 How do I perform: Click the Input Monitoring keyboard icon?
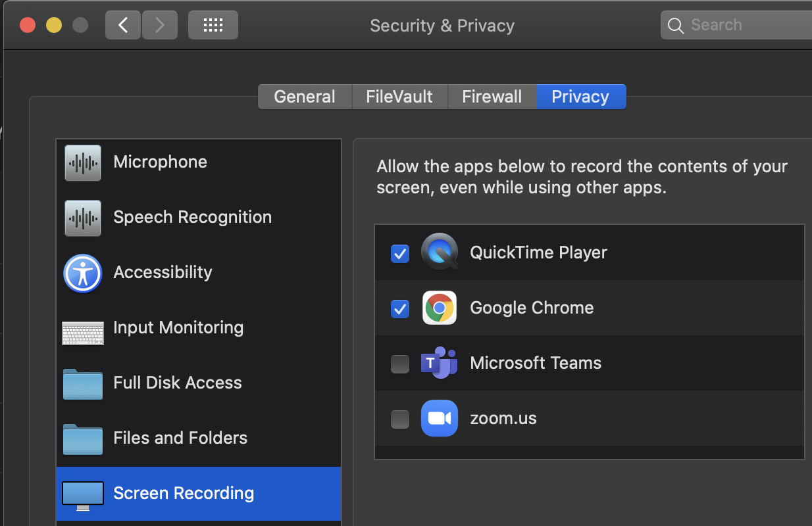tap(83, 333)
